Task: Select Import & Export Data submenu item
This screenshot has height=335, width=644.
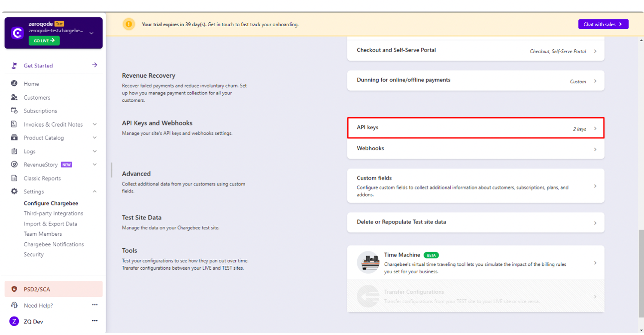Action: (51, 224)
